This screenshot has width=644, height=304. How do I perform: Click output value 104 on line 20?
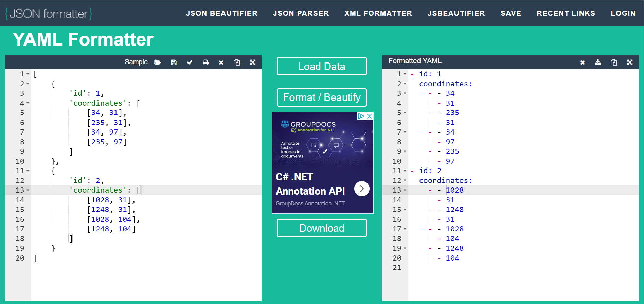452,258
